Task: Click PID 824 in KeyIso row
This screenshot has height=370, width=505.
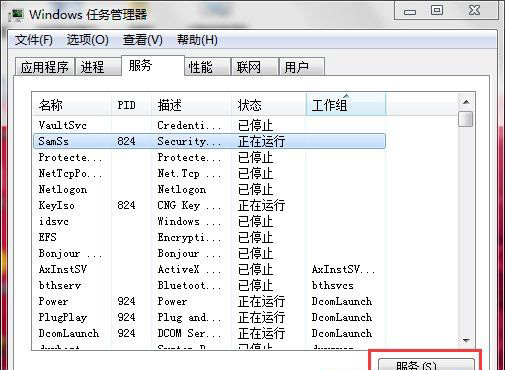Action: pyautogui.click(x=126, y=205)
